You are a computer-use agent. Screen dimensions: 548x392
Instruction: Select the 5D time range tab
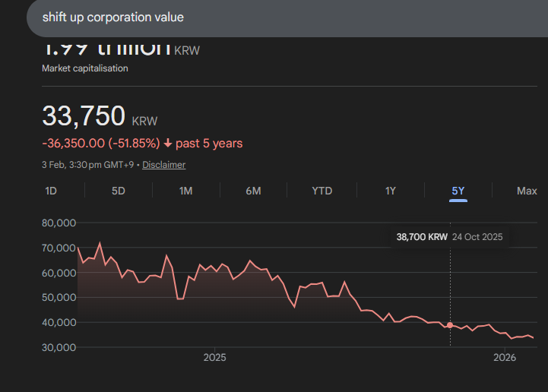pos(118,191)
